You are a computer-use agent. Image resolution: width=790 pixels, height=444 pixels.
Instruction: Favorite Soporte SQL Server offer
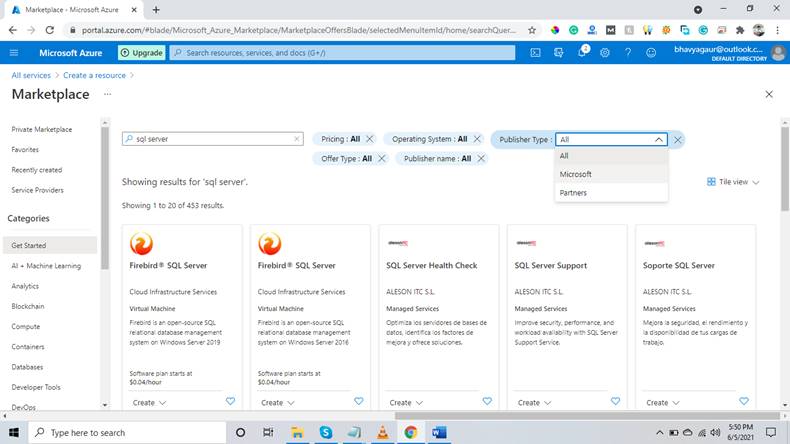tap(744, 401)
